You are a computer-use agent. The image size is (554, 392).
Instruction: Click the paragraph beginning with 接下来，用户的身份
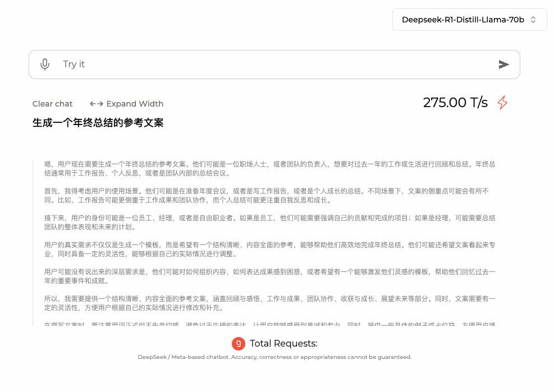point(269,223)
